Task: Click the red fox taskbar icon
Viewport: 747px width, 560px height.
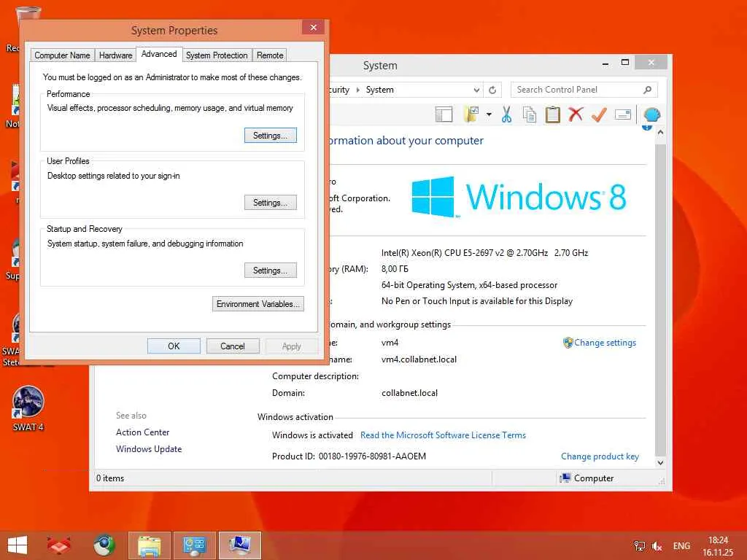Action: point(58,545)
